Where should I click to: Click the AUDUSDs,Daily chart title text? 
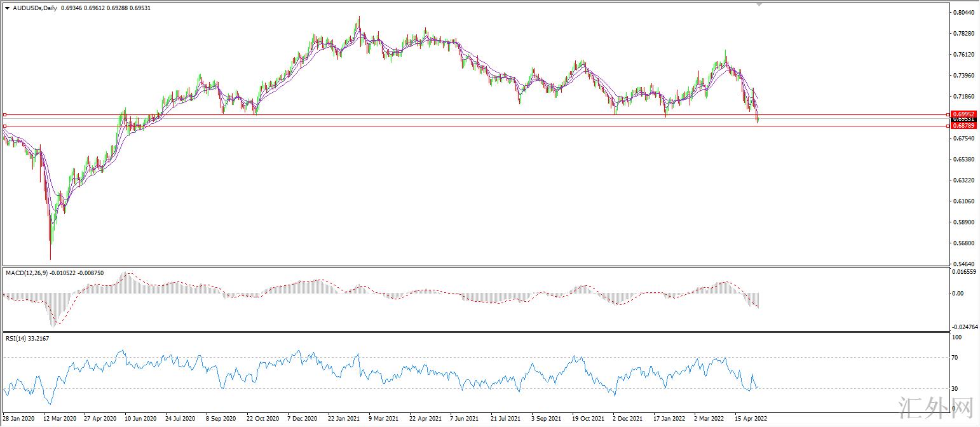pos(35,8)
